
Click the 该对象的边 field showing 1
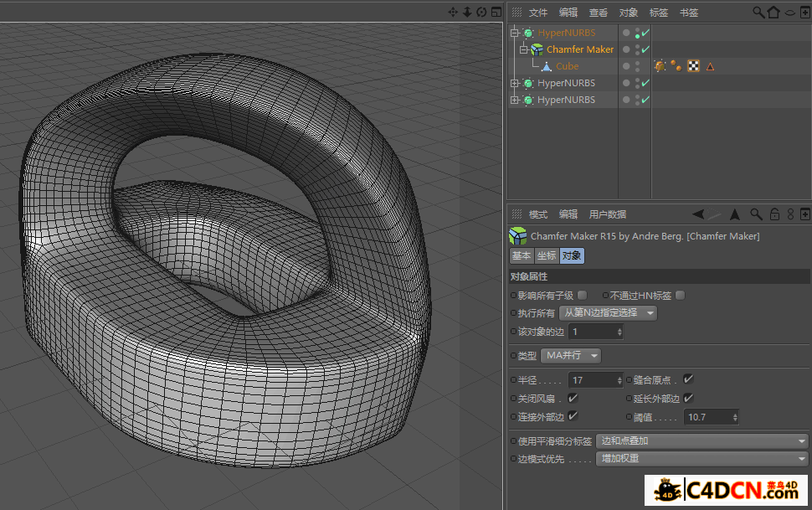point(595,332)
